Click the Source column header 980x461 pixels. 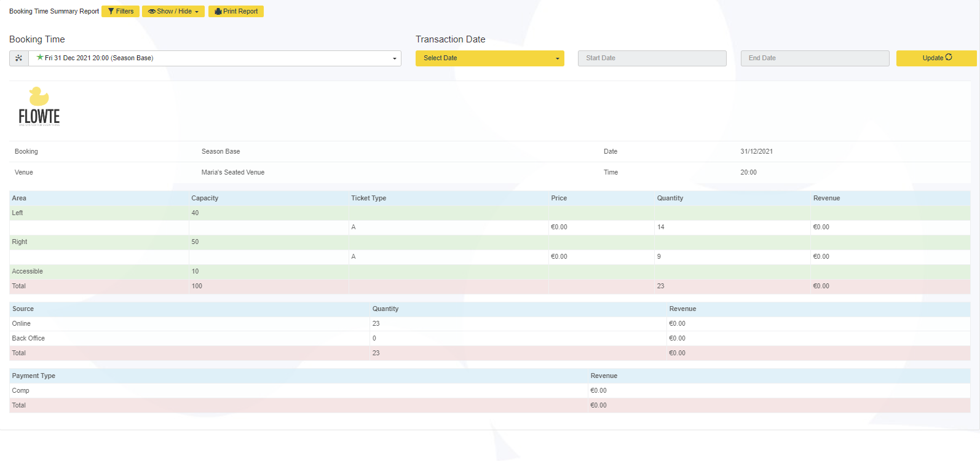[x=23, y=309]
